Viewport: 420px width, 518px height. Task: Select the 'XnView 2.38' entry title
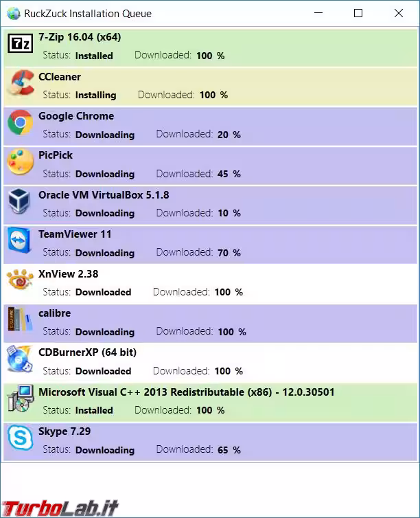[x=68, y=274]
